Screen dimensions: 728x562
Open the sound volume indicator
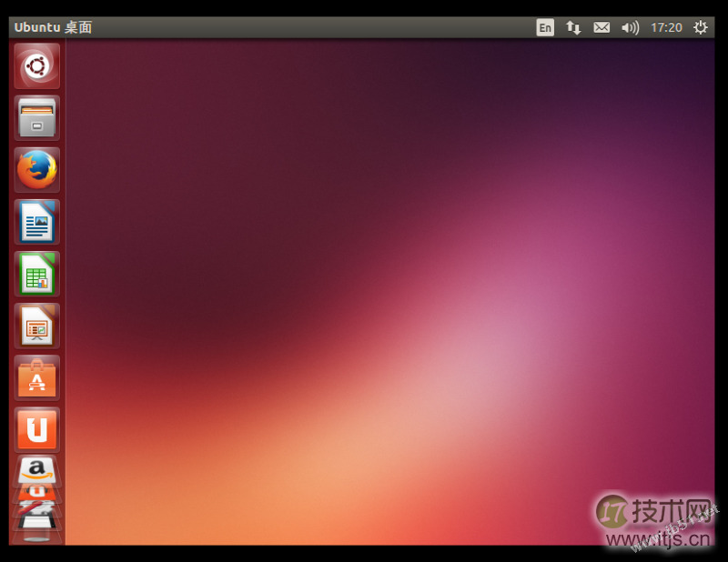pos(630,27)
